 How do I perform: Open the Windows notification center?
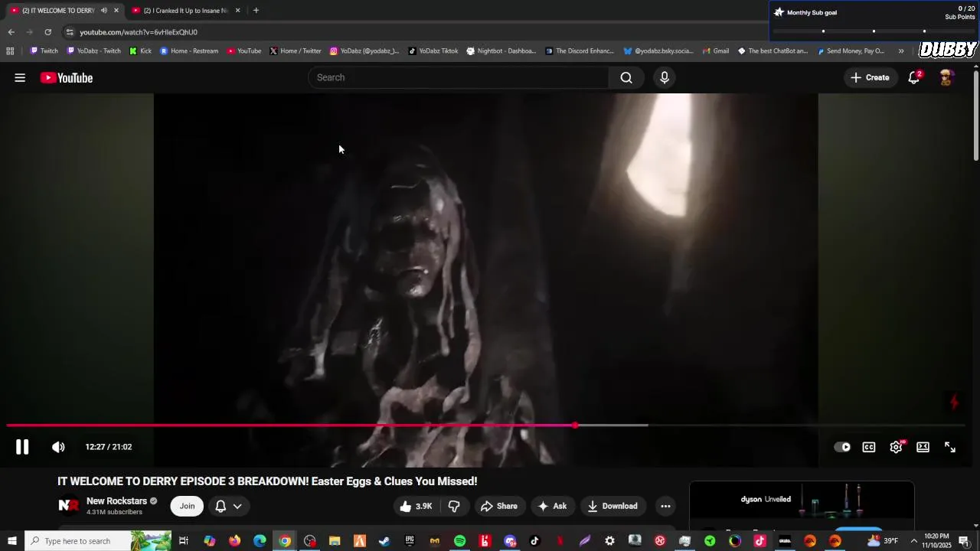(x=964, y=541)
